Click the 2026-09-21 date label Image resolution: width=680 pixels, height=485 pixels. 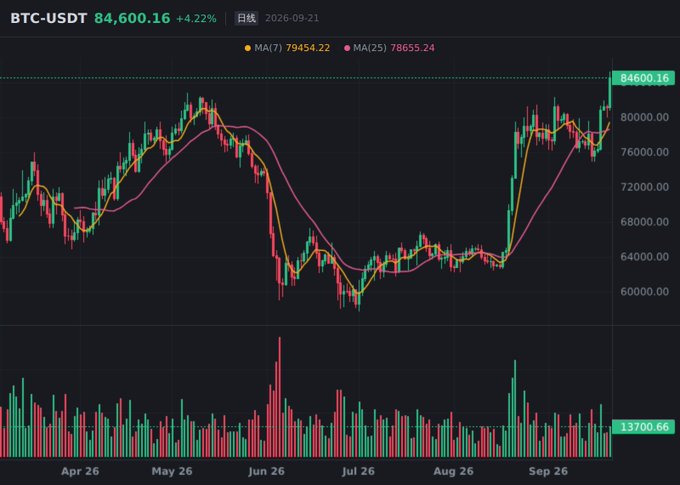click(x=292, y=18)
